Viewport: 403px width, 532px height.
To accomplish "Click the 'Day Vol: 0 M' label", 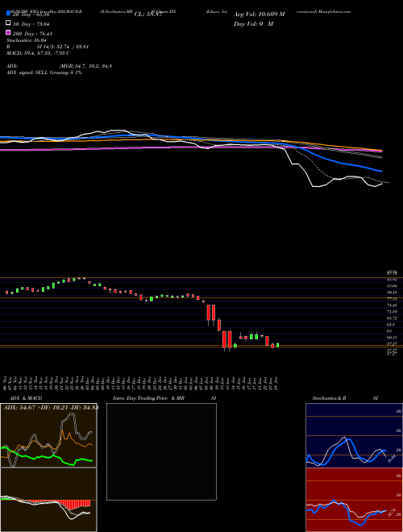I will click(x=253, y=24).
